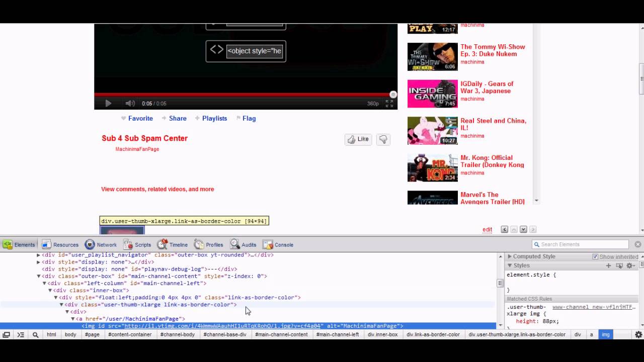Viewport: 644px width, 362px height.
Task: Switch to the Profiles panel
Action: pyautogui.click(x=209, y=245)
